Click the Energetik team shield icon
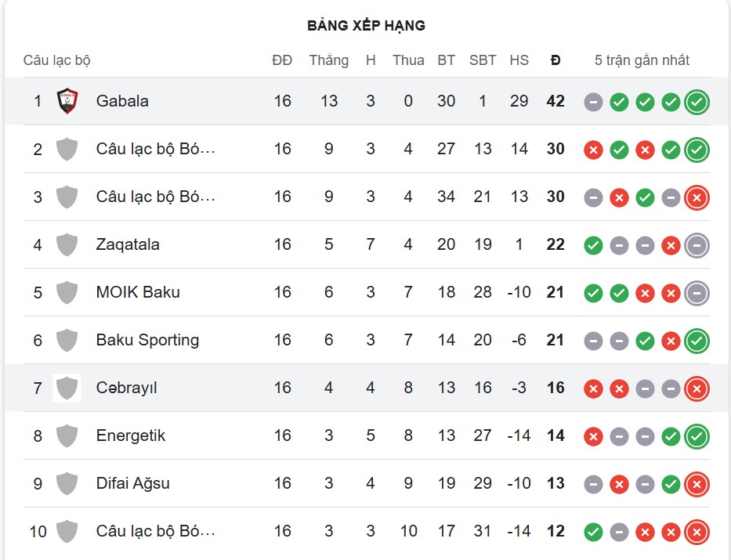 coord(67,435)
